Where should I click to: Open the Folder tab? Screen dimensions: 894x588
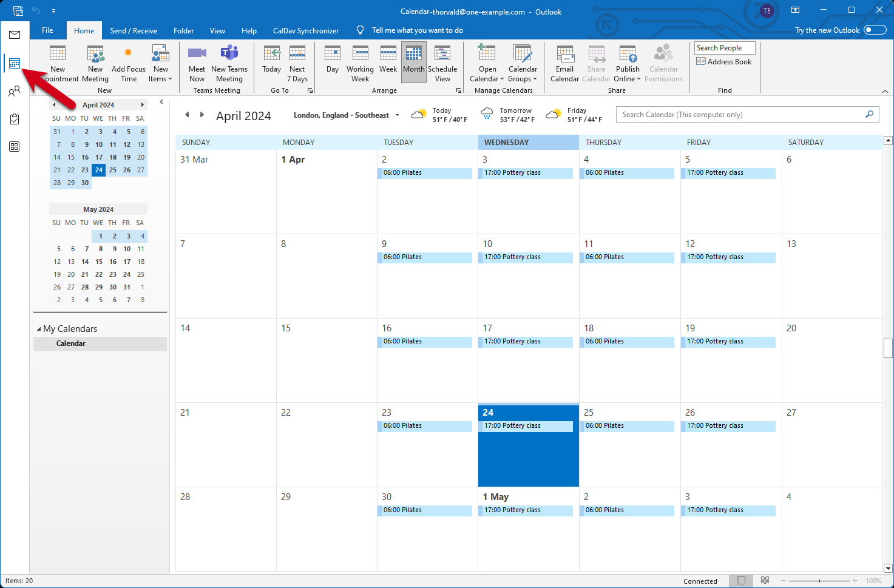pos(183,31)
